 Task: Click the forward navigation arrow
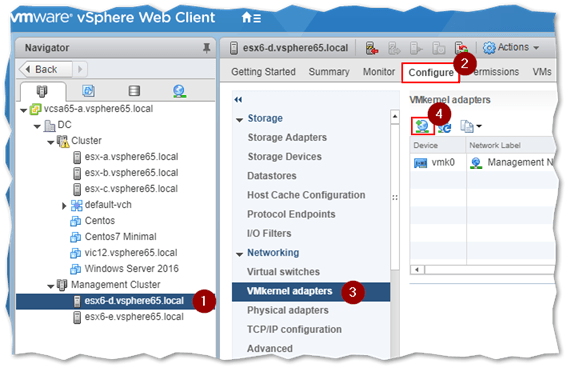(80, 69)
